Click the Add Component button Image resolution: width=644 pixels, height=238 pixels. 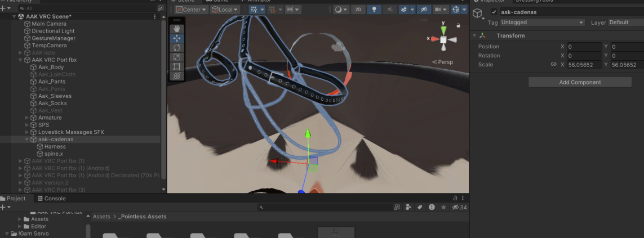[580, 82]
